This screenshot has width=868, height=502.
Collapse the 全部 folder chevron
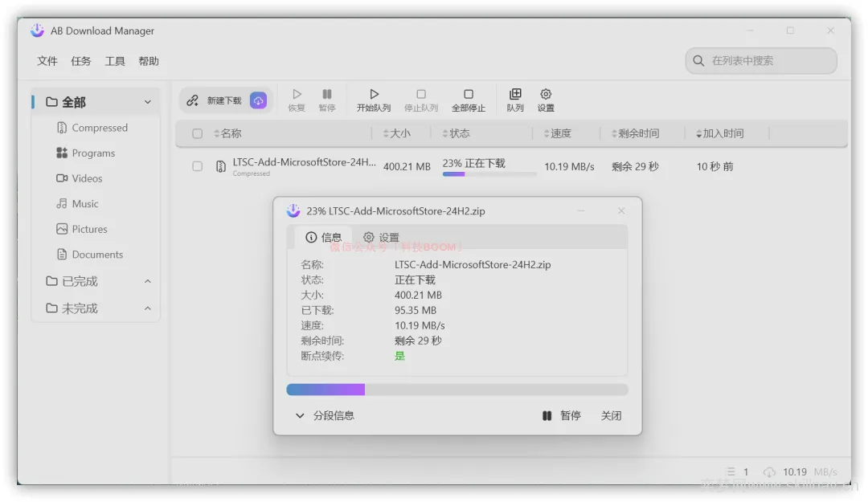(x=148, y=102)
